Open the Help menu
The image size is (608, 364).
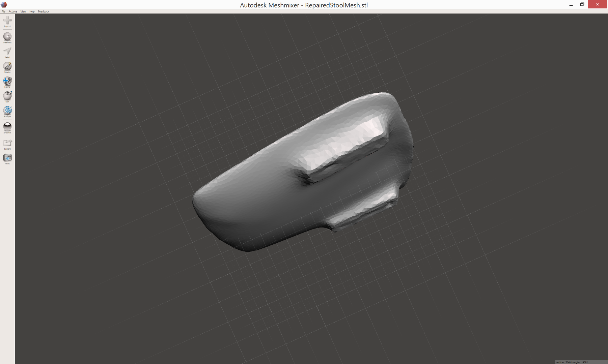pyautogui.click(x=32, y=11)
